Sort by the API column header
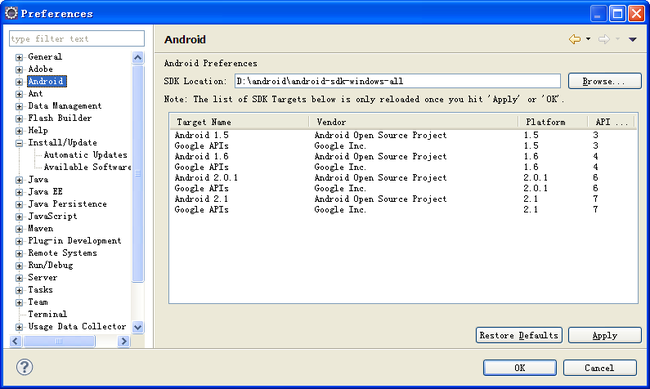 point(612,122)
